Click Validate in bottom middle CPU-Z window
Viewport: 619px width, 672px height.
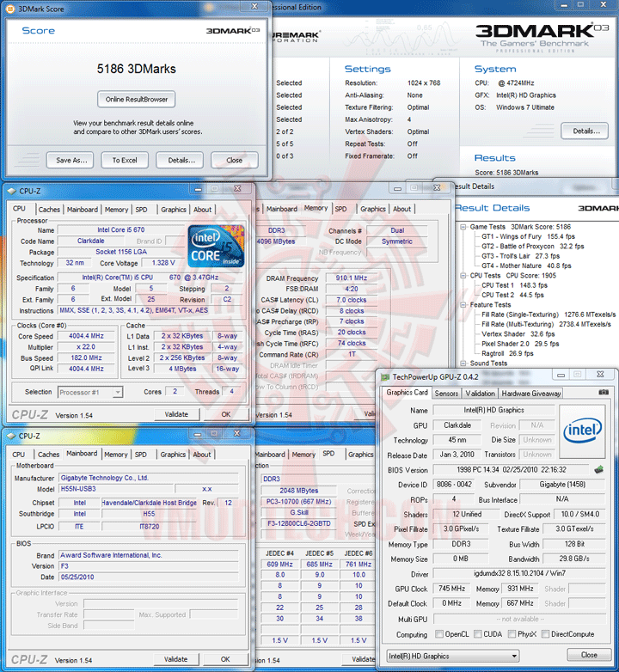coord(363,659)
